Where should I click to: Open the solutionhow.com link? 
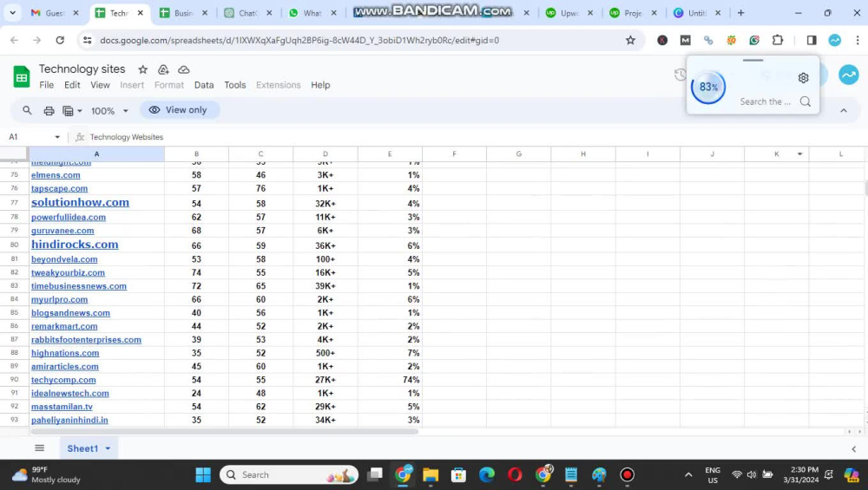pyautogui.click(x=80, y=202)
